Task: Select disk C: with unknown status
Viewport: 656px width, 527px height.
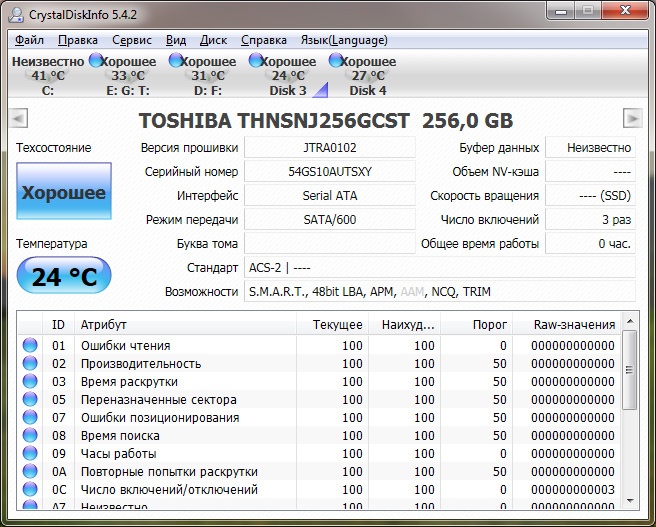Action: tap(48, 75)
